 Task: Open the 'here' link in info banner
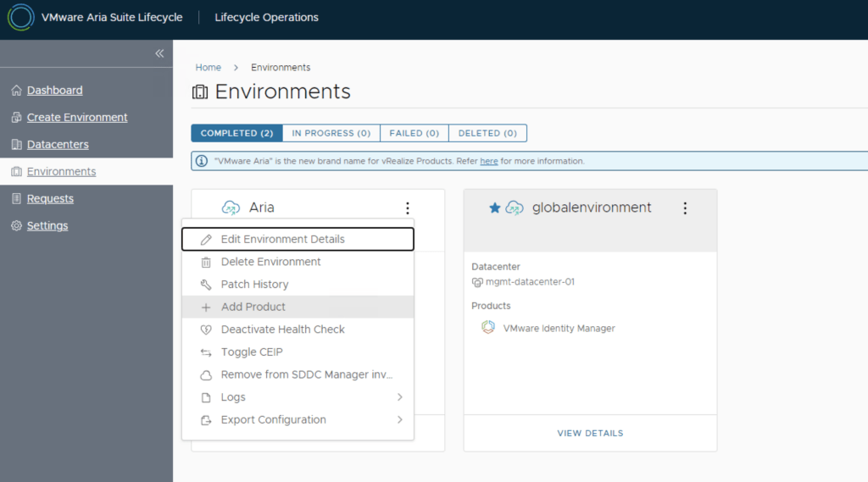click(x=488, y=161)
